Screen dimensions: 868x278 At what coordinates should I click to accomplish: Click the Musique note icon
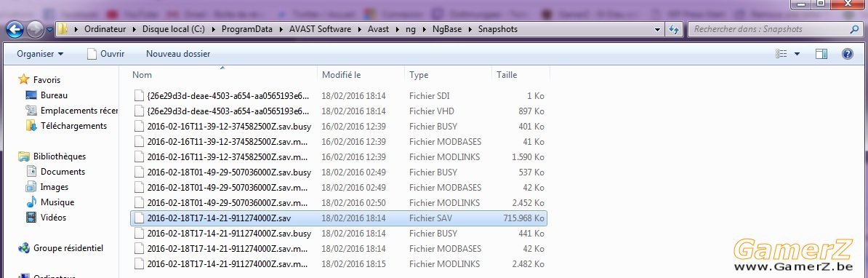coord(31,202)
